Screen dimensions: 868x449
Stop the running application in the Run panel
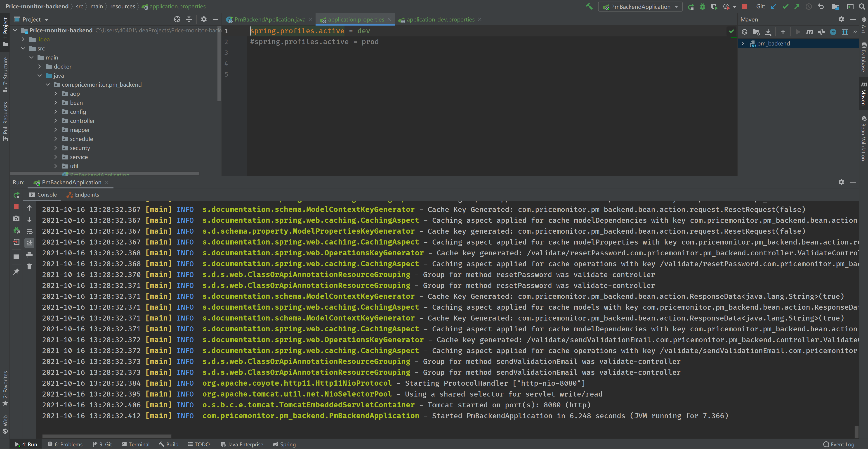tap(16, 207)
